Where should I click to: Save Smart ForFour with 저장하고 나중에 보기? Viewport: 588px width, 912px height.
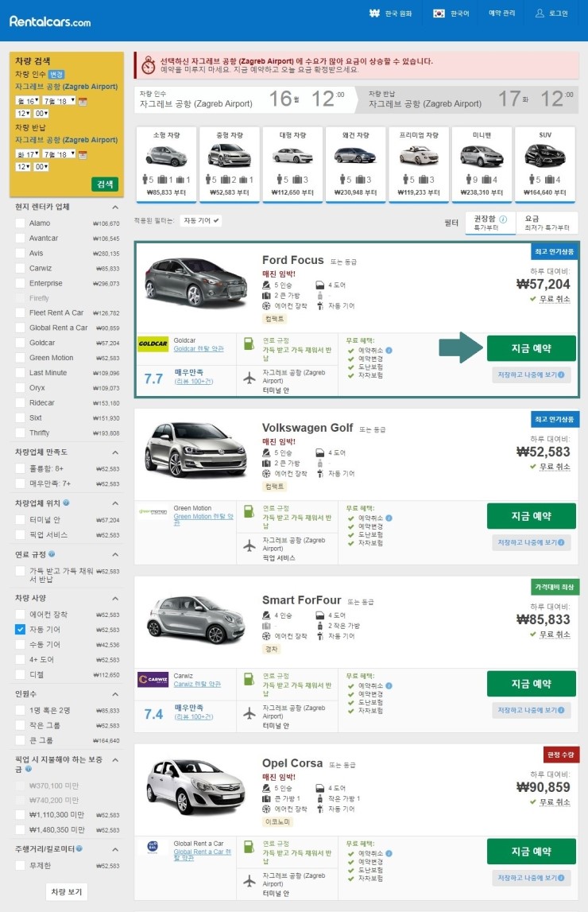coord(531,710)
